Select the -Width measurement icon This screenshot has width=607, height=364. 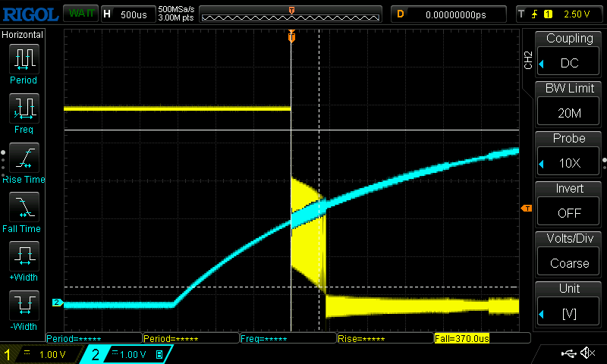[24, 305]
